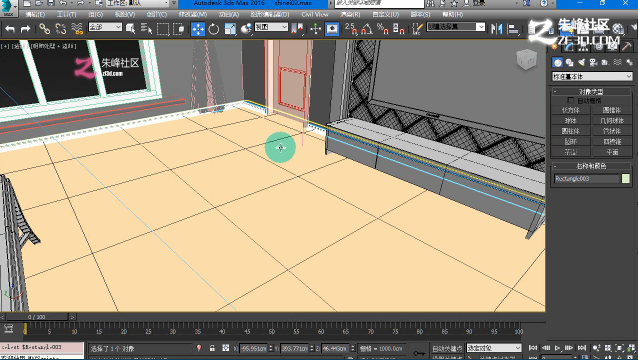
Task: Open the 帮助(H) menu
Action: coord(452,14)
